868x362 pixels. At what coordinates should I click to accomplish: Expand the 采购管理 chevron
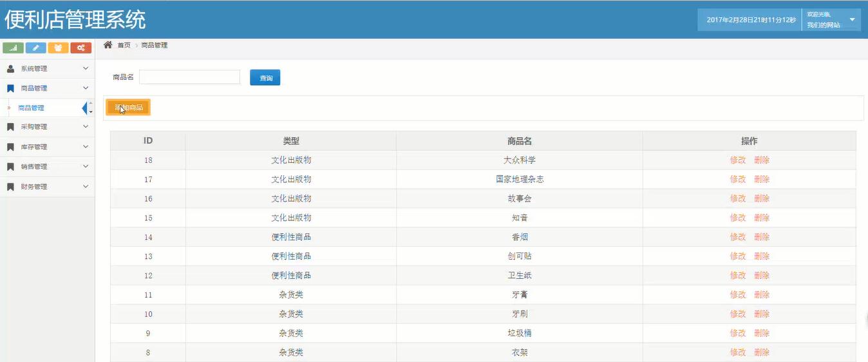[86, 127]
